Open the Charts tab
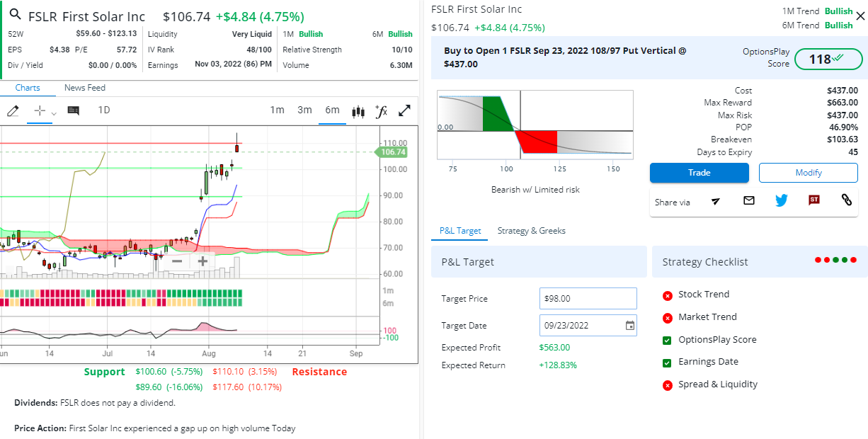Image resolution: width=868 pixels, height=439 pixels. (x=28, y=88)
